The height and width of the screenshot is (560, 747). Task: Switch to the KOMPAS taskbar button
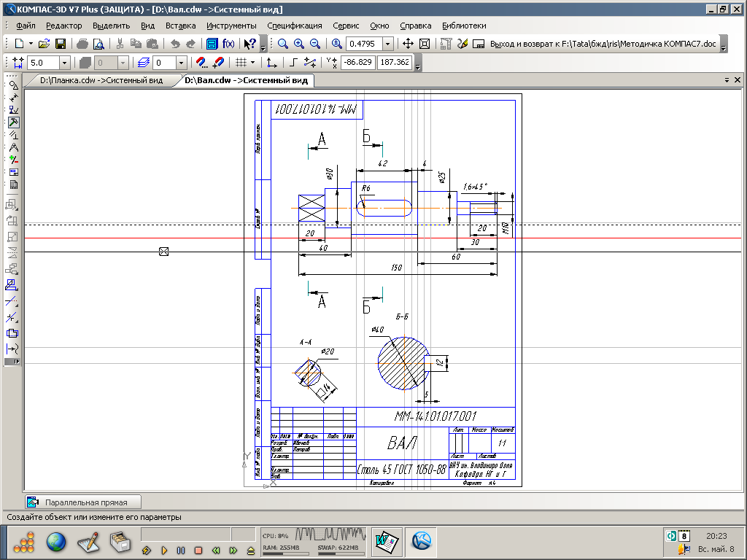tap(422, 542)
